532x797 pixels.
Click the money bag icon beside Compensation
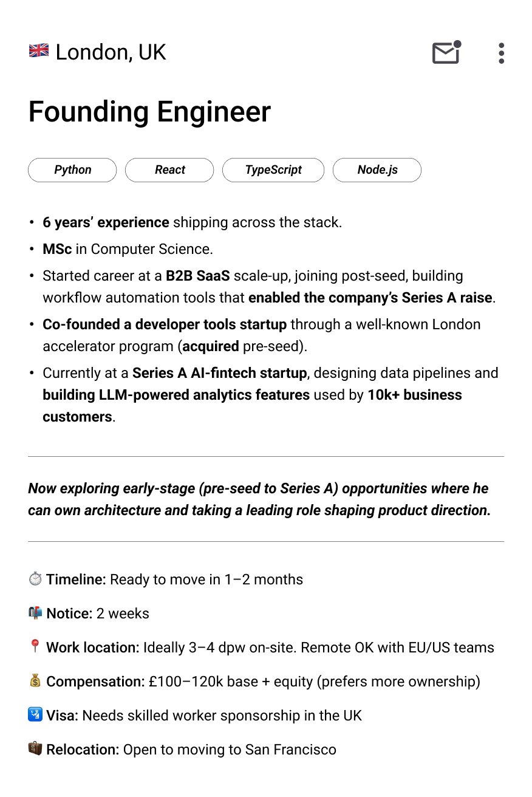(x=35, y=681)
